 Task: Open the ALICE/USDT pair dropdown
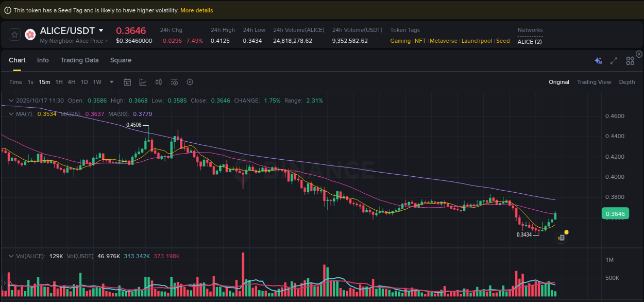click(100, 30)
